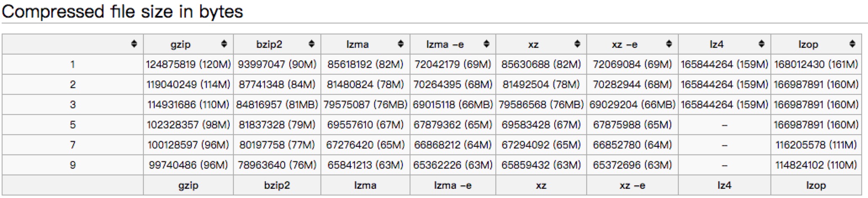Click the footer lzop label

(x=816, y=185)
